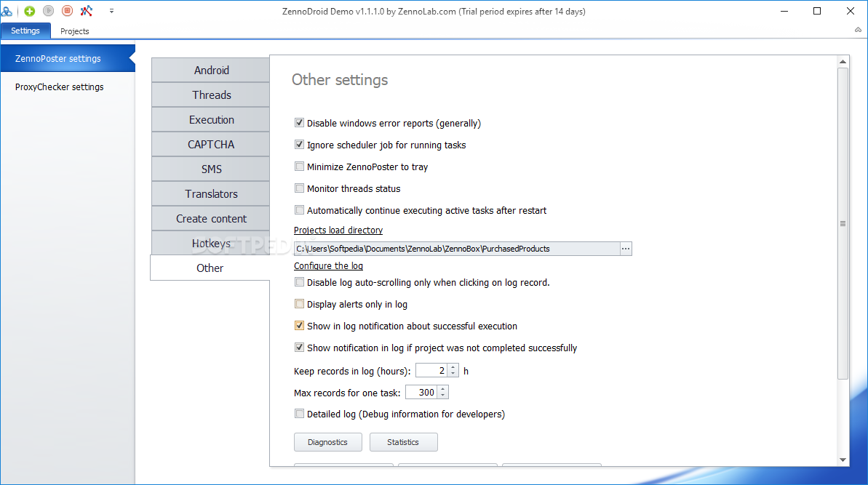Enable Monitor threads status checkbox

[x=300, y=188]
